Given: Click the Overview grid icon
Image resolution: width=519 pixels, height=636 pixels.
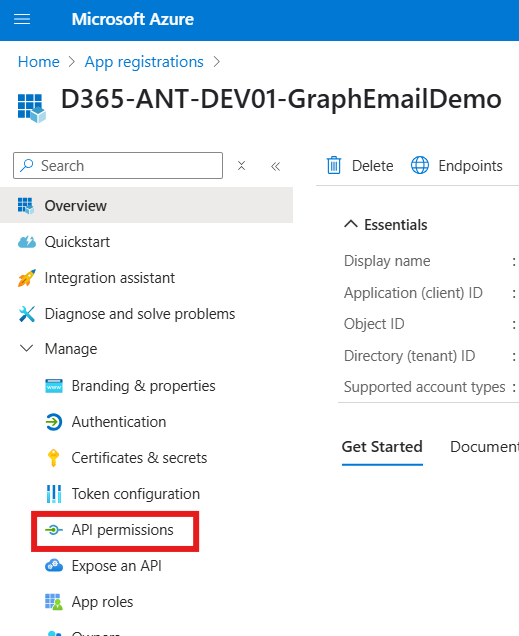Looking at the screenshot, I should tap(26, 206).
